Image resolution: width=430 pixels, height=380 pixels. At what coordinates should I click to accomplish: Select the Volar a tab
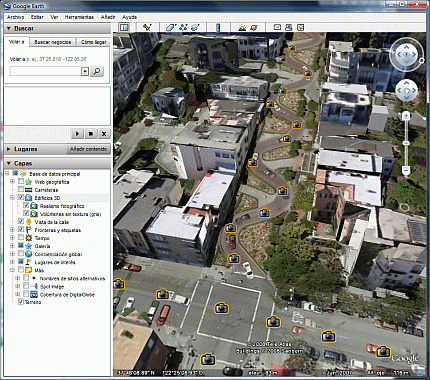pos(17,42)
